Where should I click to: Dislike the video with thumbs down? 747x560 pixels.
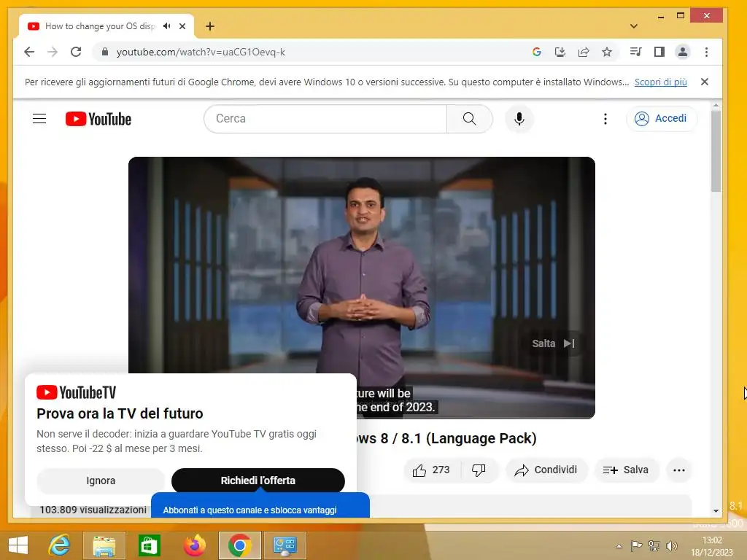coord(479,470)
